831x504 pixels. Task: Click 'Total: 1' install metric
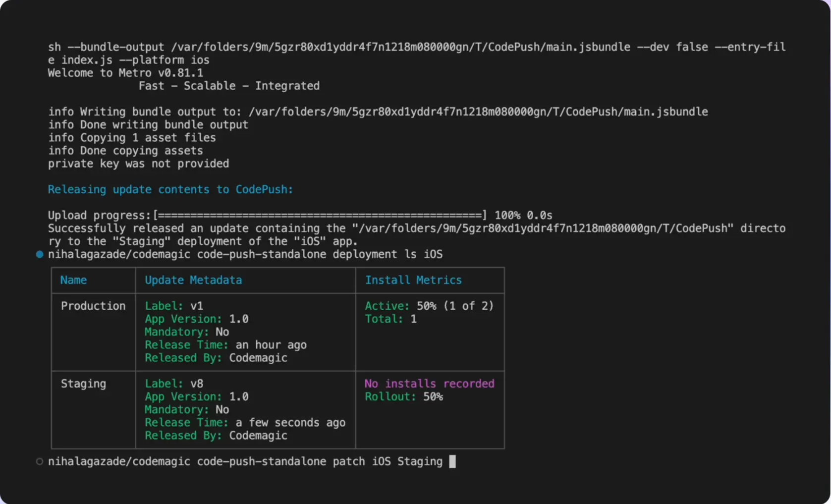(x=390, y=319)
